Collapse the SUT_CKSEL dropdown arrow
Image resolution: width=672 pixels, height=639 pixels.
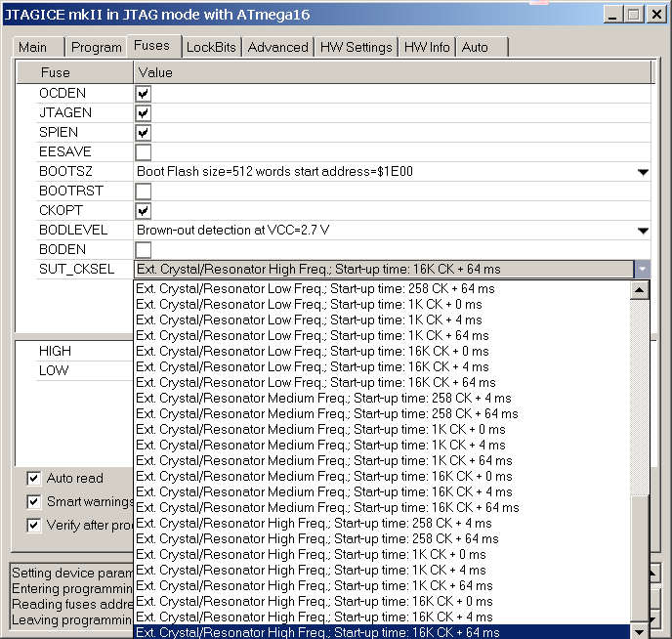(642, 270)
